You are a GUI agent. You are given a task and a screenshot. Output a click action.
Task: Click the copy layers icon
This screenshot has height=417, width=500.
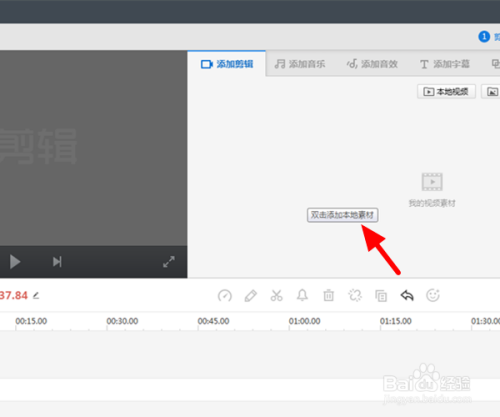tap(381, 296)
